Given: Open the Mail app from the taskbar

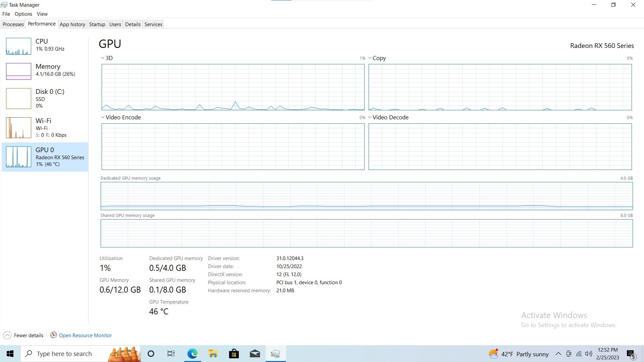Looking at the screenshot, I should (x=255, y=354).
